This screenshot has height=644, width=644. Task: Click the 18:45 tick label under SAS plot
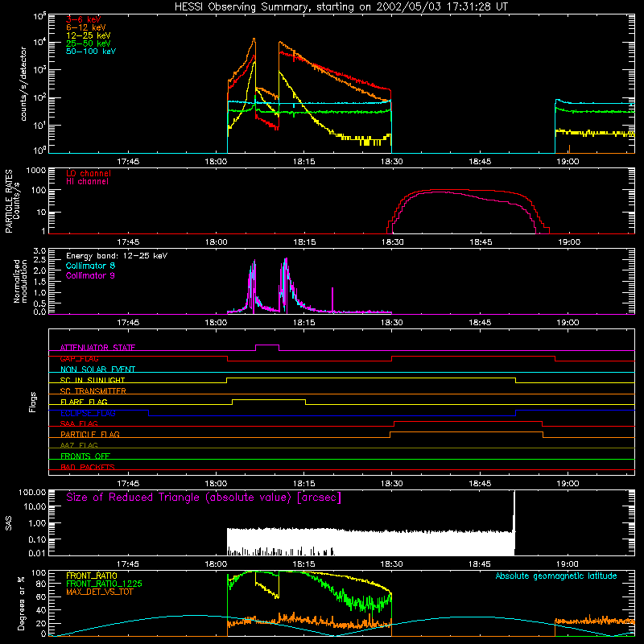coord(480,564)
